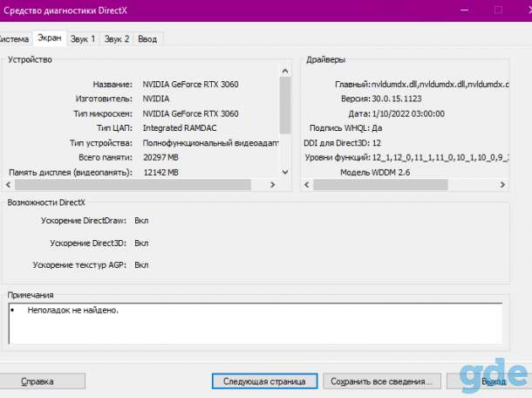
Task: Click DDI для Direct3D value 12
Action: [377, 143]
